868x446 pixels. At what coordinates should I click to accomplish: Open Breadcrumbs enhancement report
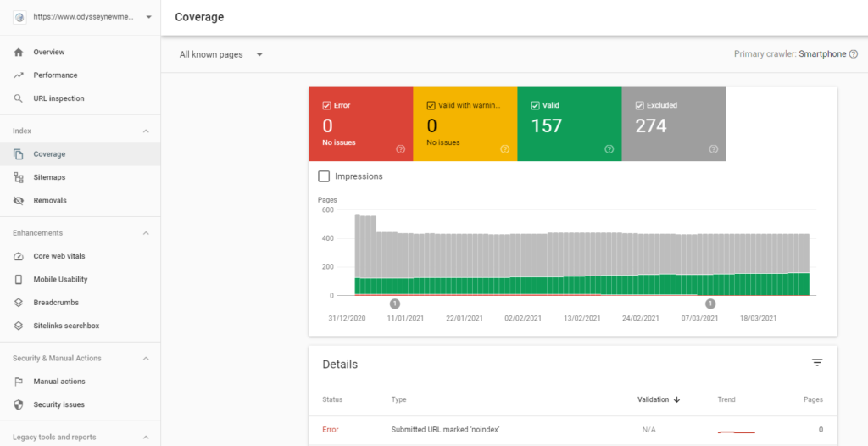click(81, 303)
